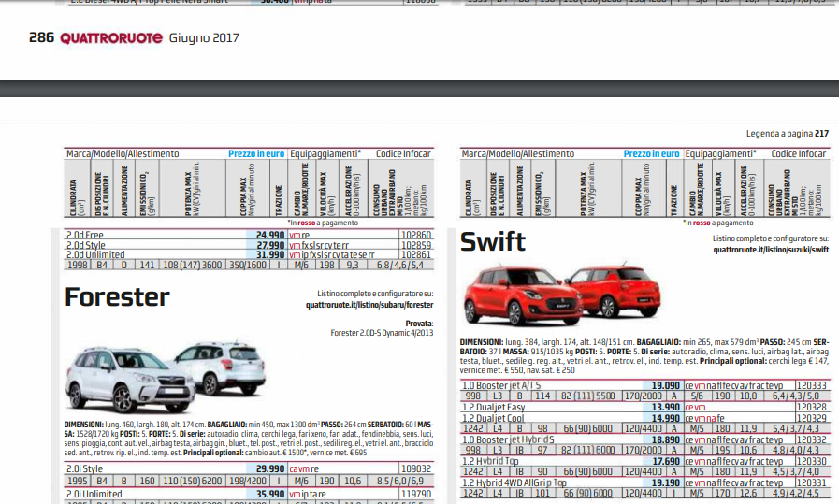
Task: Select Infocar code 119790
Action: (x=415, y=494)
